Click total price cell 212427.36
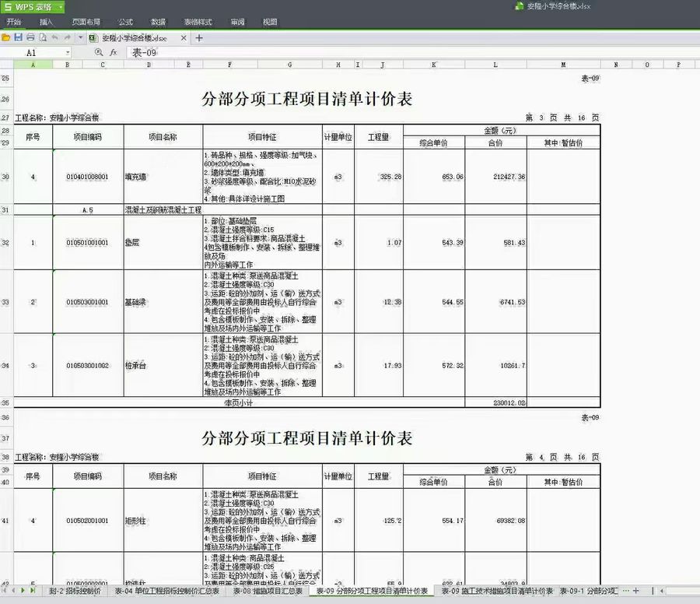Screen dimensions: 700x604 (x=495, y=177)
